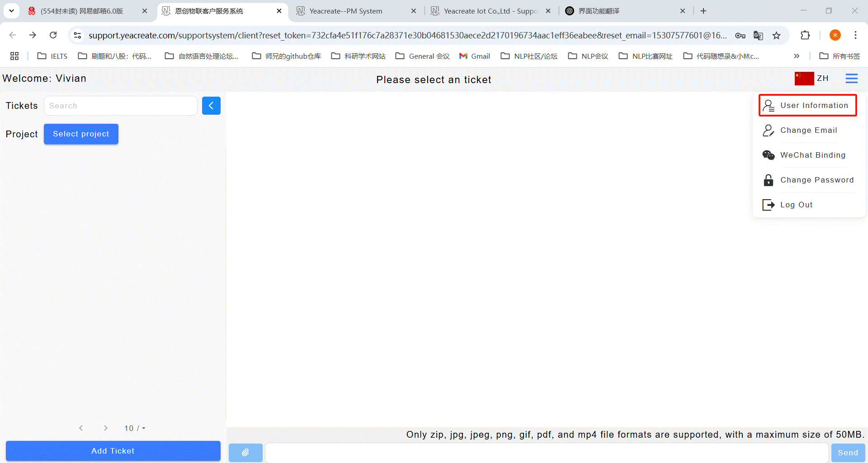The image size is (868, 463).
Task: Click the hamburger menu icon
Action: [851, 79]
